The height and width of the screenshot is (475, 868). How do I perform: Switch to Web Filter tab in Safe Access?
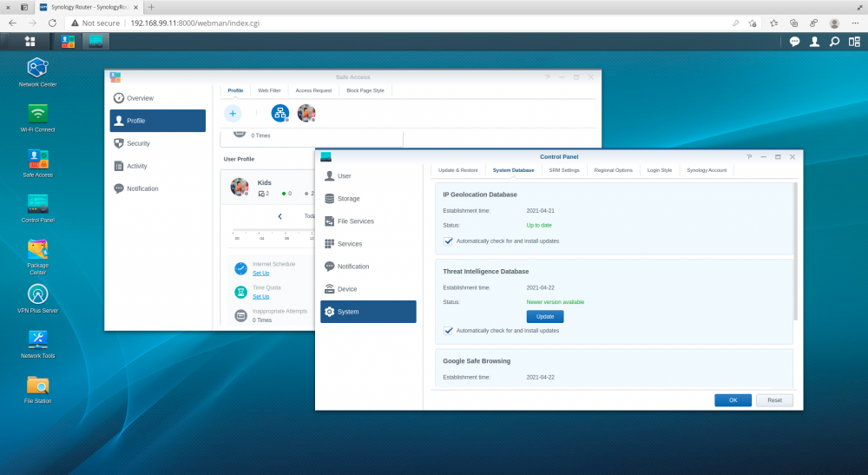point(269,91)
